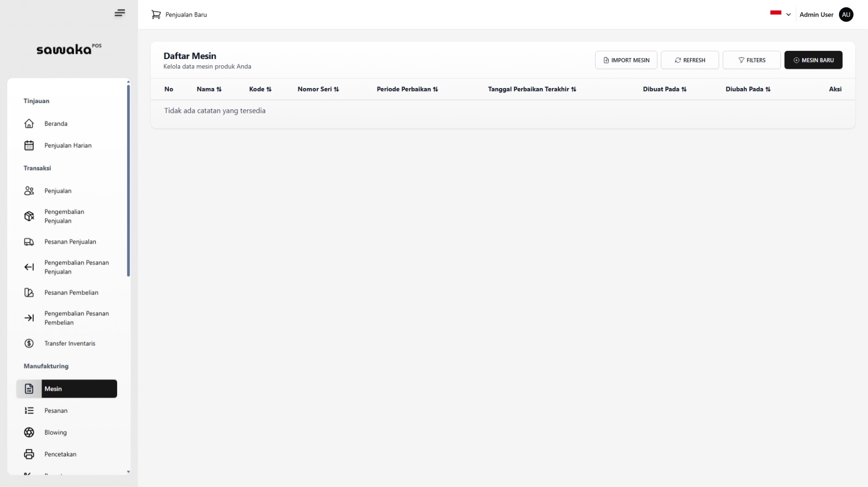Open the Beranda home icon
Image resolution: width=868 pixels, height=487 pixels.
coord(29,124)
